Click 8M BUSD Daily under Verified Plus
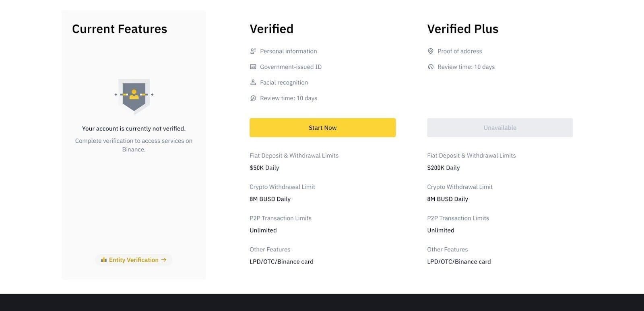 pos(448,199)
